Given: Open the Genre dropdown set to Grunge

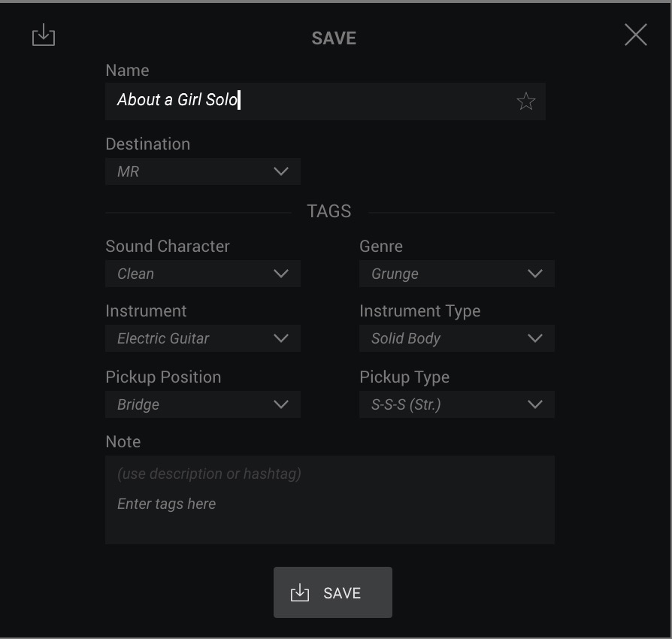Looking at the screenshot, I should click(457, 274).
